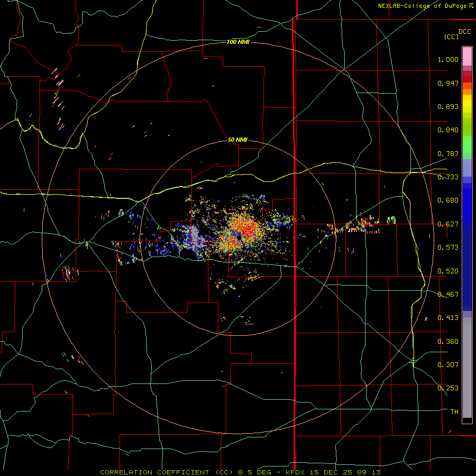The height and width of the screenshot is (476, 476).
Task: Click the 0.520 scale value
Action: [448, 271]
